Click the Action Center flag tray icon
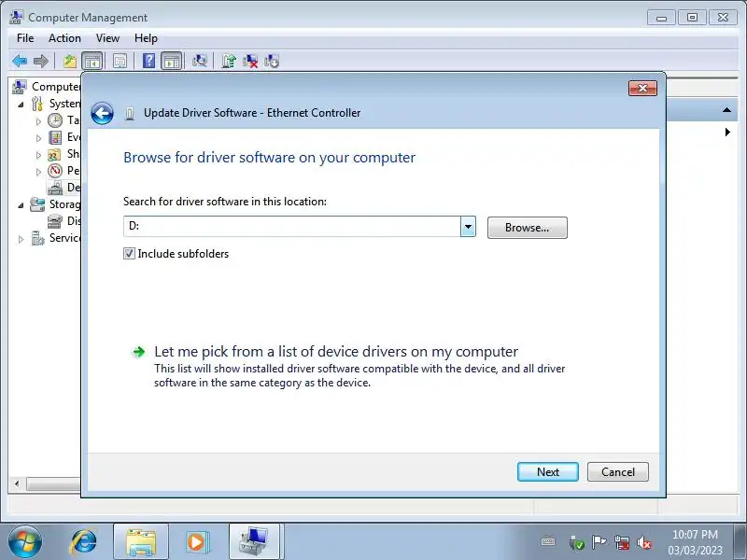Image resolution: width=747 pixels, height=560 pixels. tap(599, 542)
